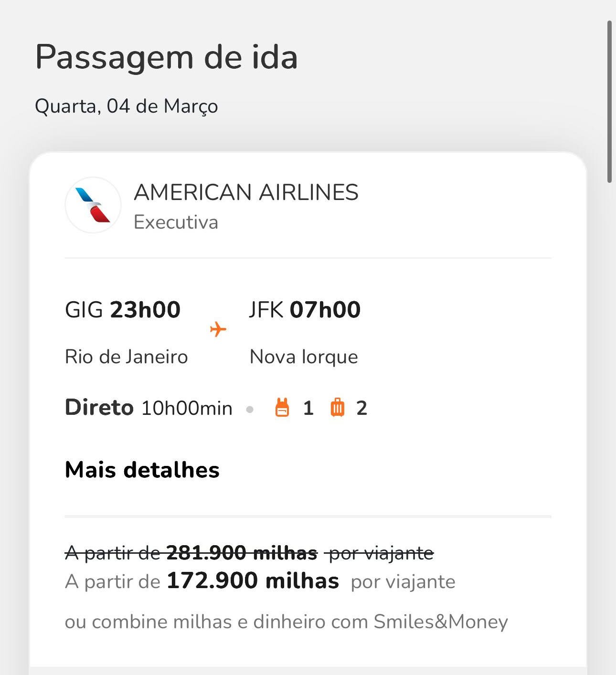Click the date Quarta, 04 de Março
Screen dimensions: 616x675
tap(127, 106)
